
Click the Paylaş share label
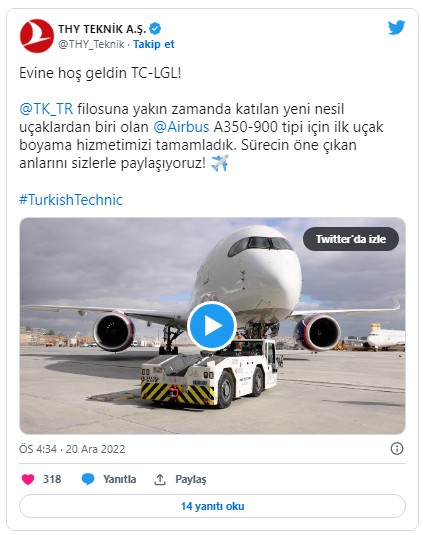click(191, 479)
